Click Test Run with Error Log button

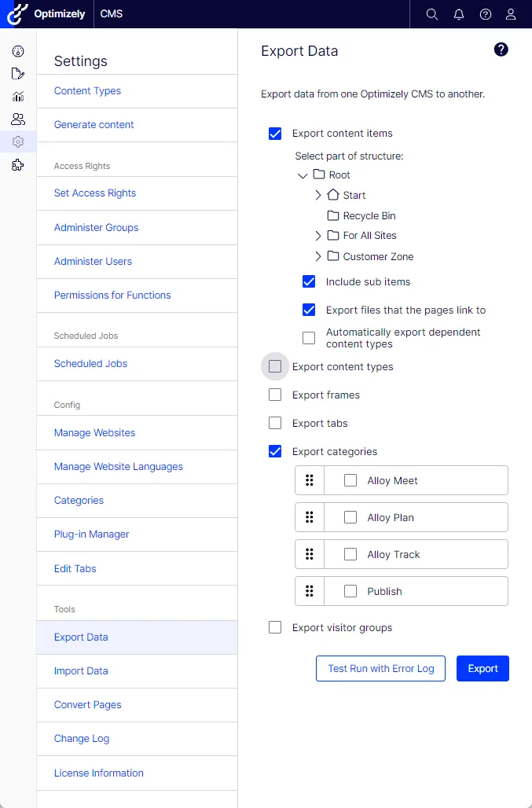tap(380, 668)
